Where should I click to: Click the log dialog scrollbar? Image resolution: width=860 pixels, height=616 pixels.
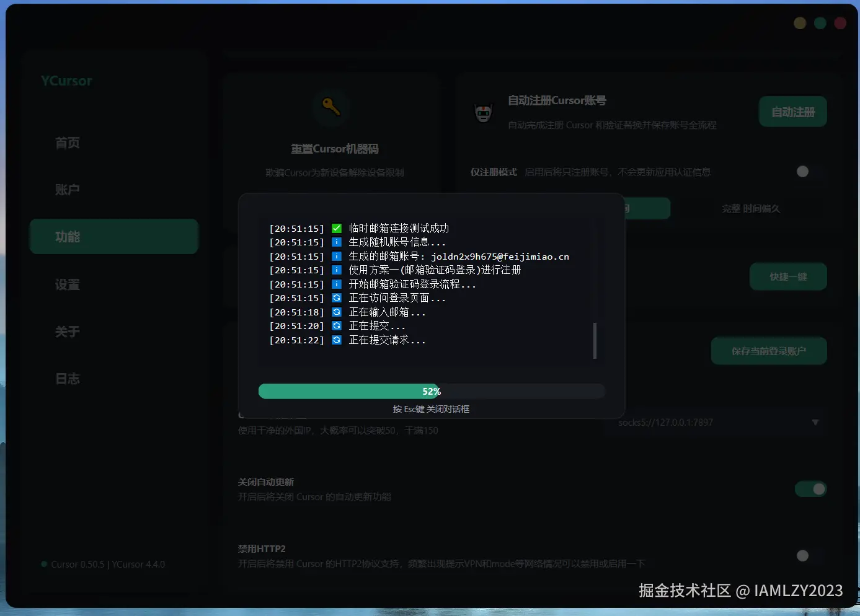click(x=595, y=340)
